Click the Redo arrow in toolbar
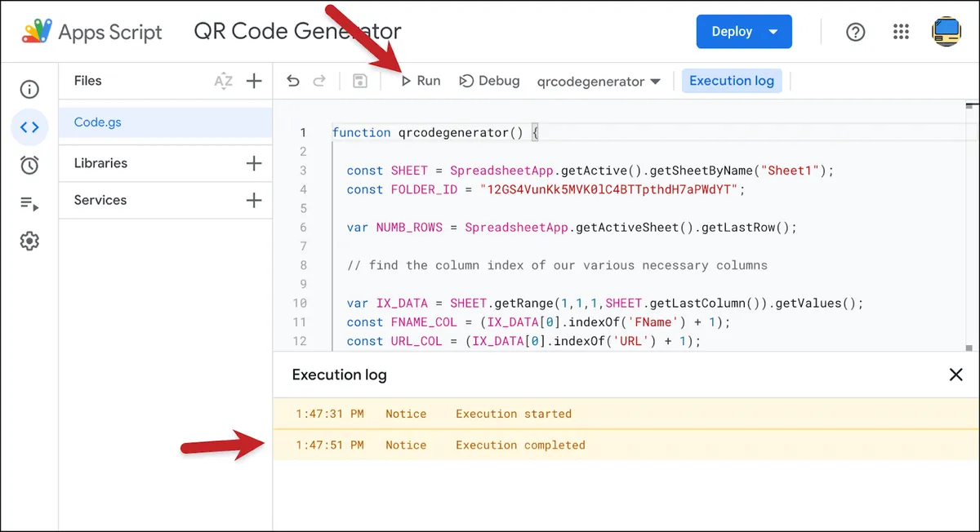Screen dimensions: 980x532 point(319,81)
